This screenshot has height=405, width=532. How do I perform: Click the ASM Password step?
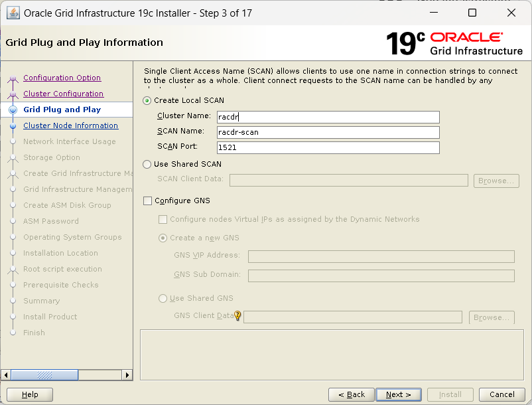pos(51,221)
